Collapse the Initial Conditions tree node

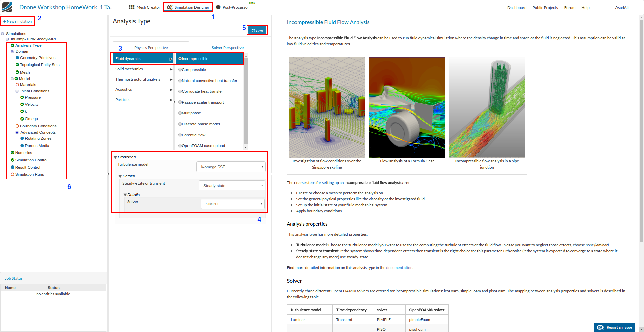17,91
